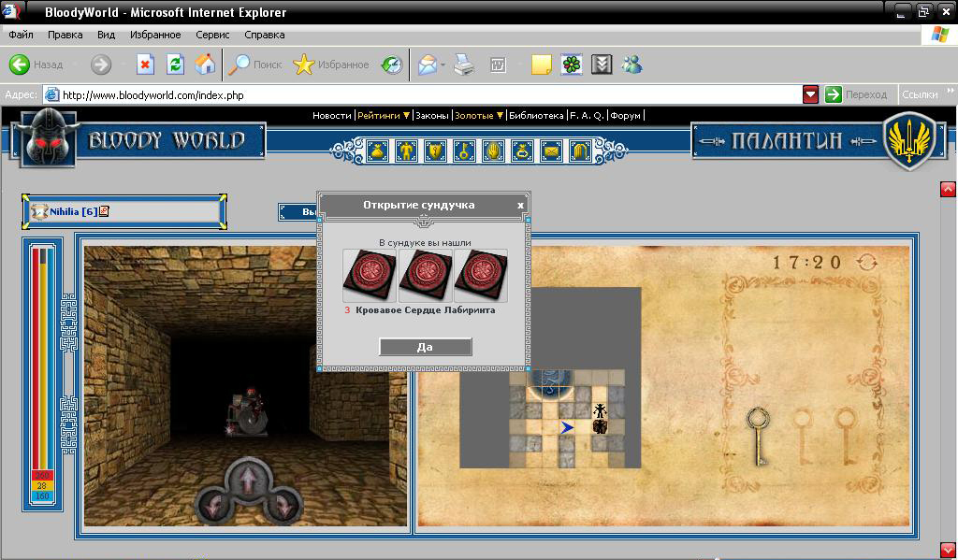Click the middle Кровавое Сердце item thumbnail
This screenshot has width=958, height=560.
point(426,276)
